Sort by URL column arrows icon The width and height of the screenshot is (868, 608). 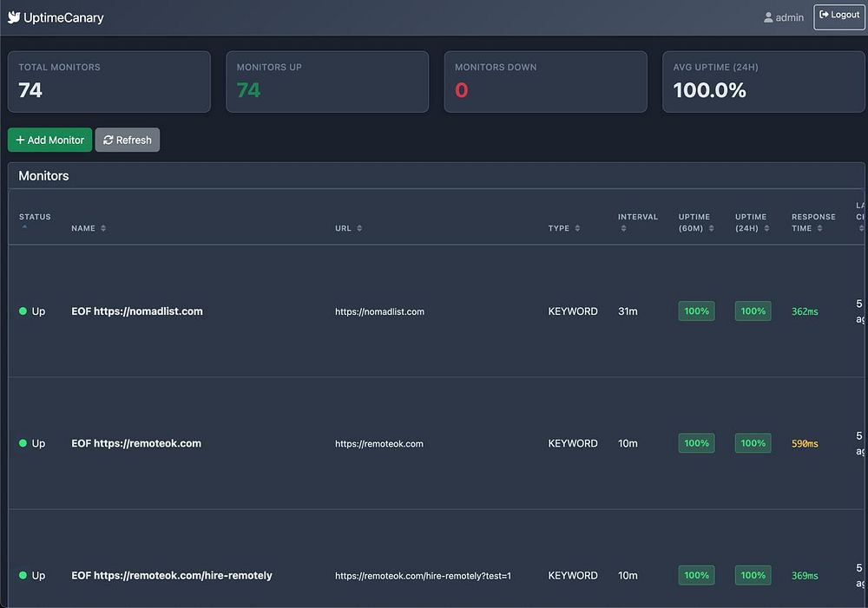pyautogui.click(x=359, y=228)
